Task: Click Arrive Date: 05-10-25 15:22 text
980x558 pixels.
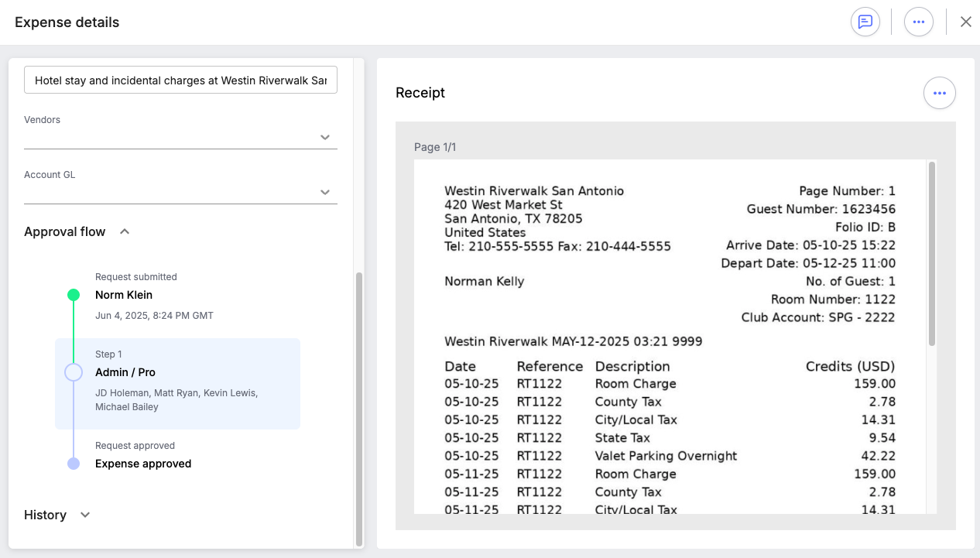Action: click(811, 245)
